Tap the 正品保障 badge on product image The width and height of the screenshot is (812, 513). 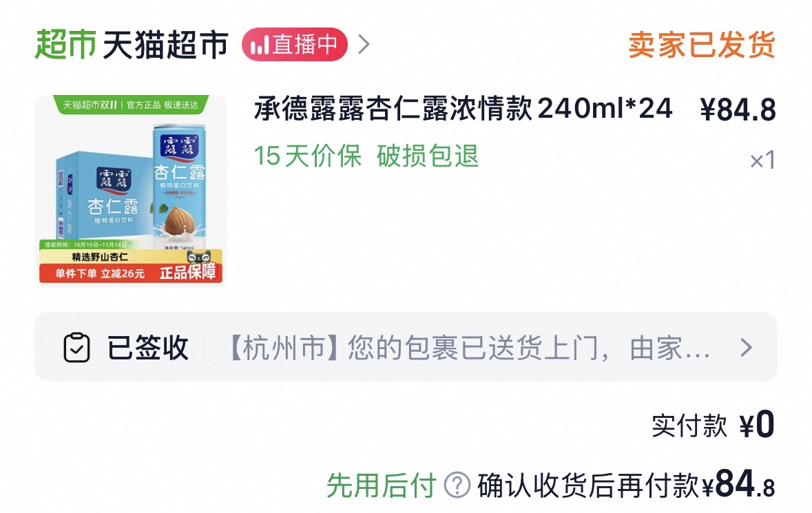click(187, 272)
